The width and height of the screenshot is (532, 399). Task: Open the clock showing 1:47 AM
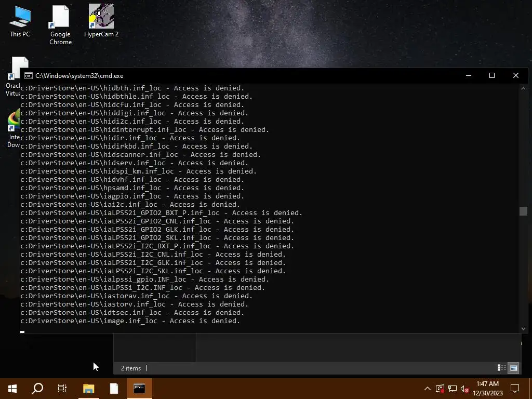[487, 389]
